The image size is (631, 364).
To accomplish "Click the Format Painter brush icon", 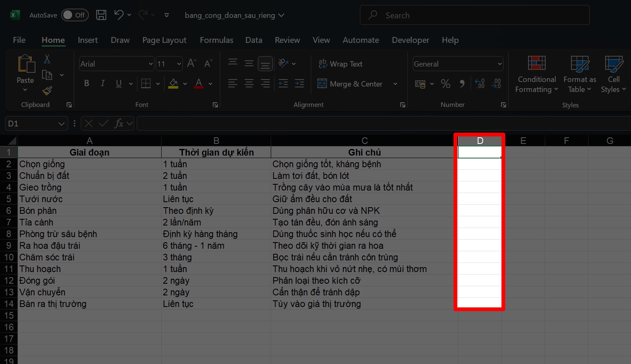I will pos(47,90).
